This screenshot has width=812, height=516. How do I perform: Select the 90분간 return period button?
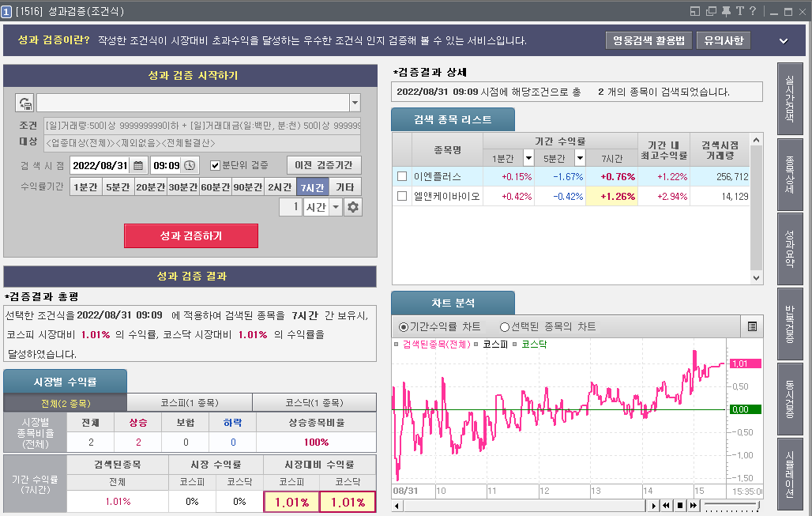pos(248,187)
